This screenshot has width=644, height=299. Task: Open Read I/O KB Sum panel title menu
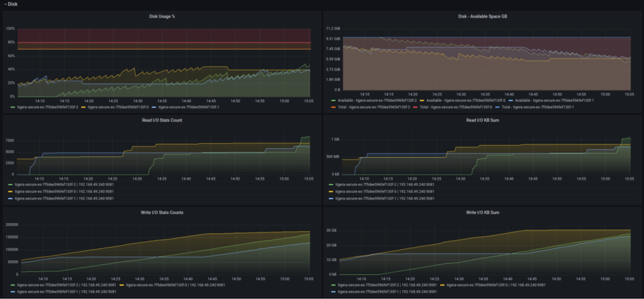pos(482,120)
